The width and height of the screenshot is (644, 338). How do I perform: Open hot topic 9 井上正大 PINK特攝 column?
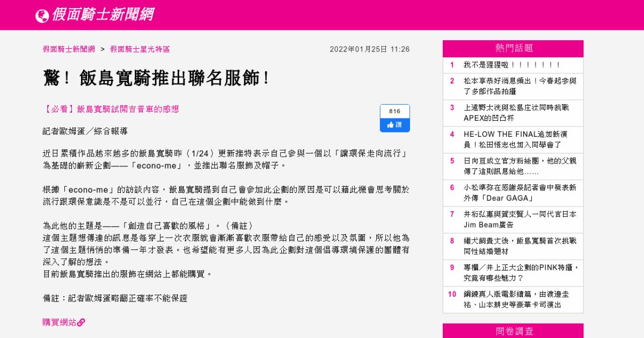pos(519,273)
